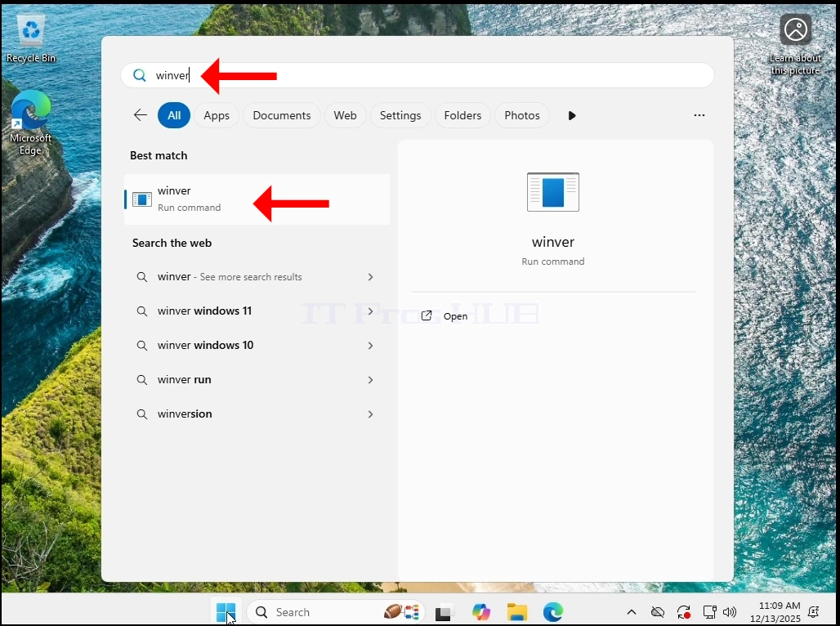This screenshot has height=626, width=840.
Task: Click the 'winver - See more search results' suggestion
Action: click(x=257, y=276)
